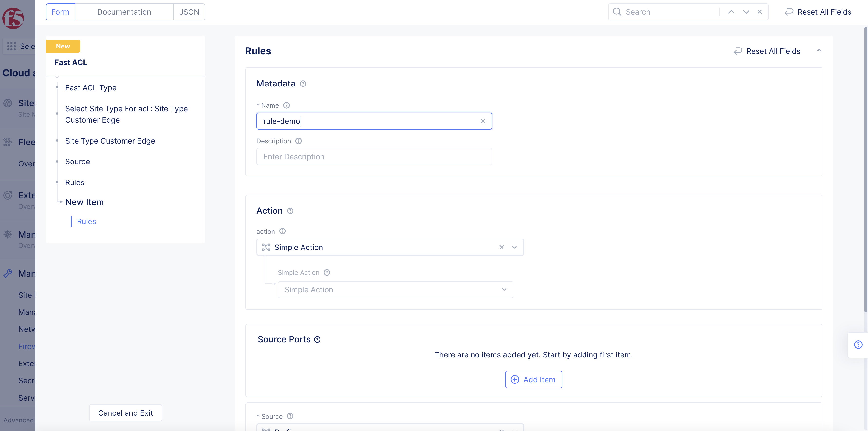Click the Action section help icon

290,211
